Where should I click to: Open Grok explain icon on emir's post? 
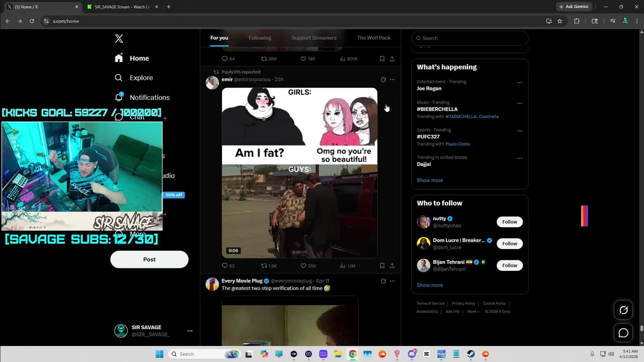coord(383,79)
